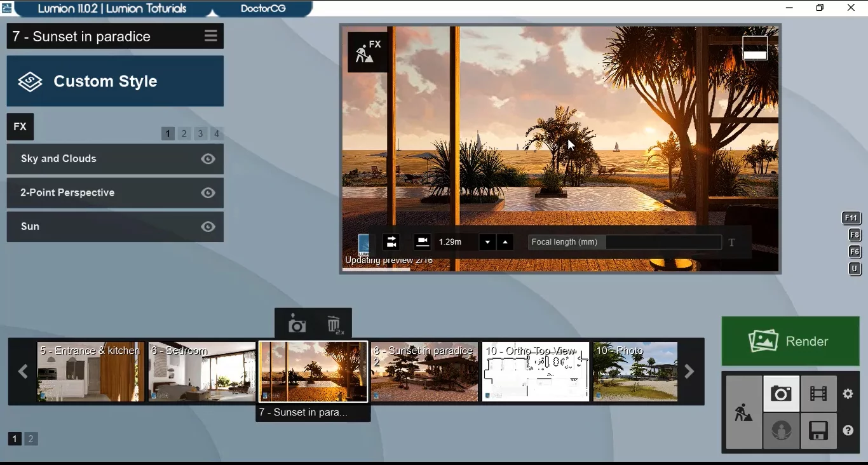Select the '10 - Ortho Top View' thumbnail

pyautogui.click(x=536, y=372)
